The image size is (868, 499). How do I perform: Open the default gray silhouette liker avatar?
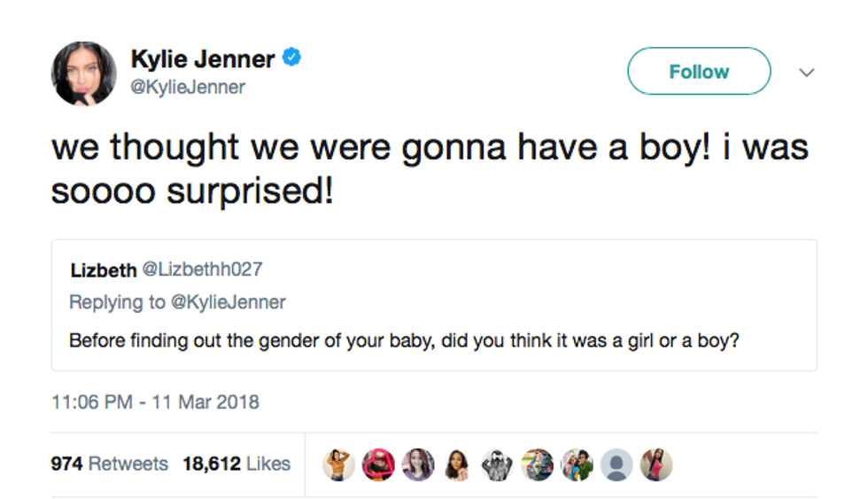[616, 464]
